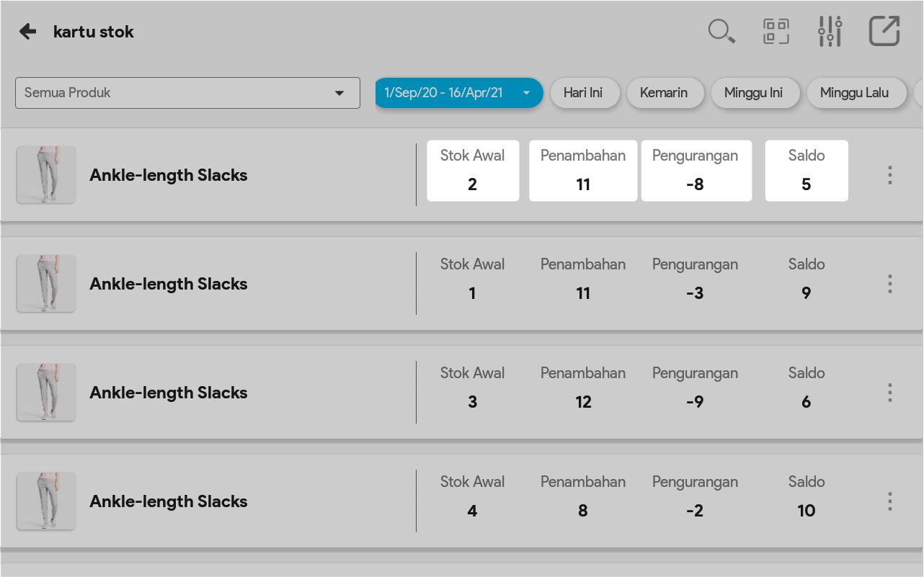Click the Stok Awal box showing 2
Screen dimensions: 924x577
[x=473, y=171]
